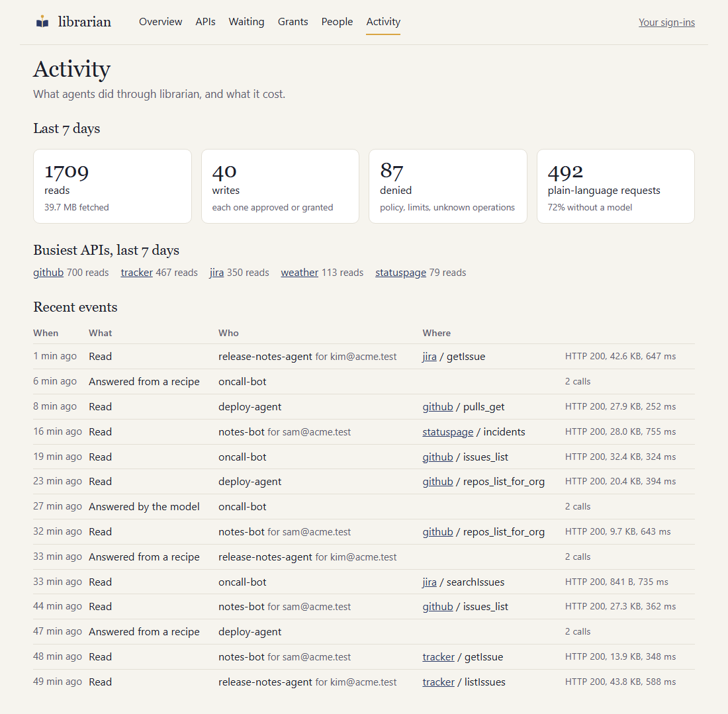
Task: Open Your sign-ins link
Action: [x=666, y=22]
